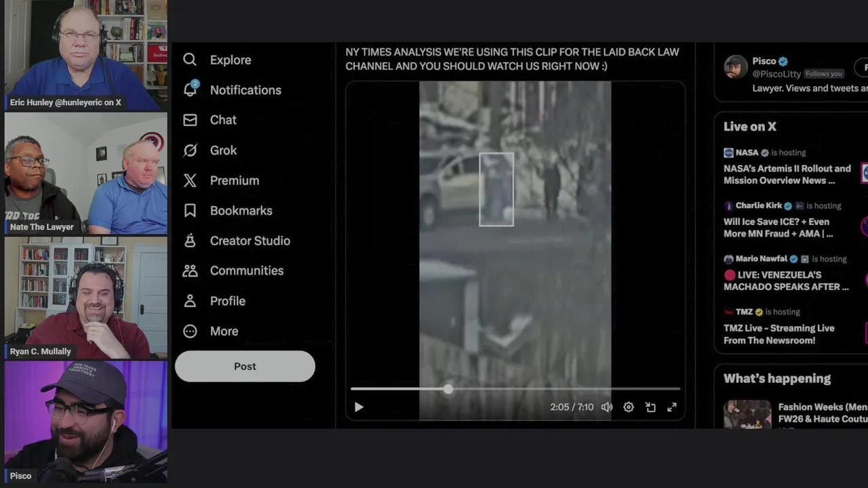
Task: Select Nate The Lawyer's webcam feed
Action: 86,174
